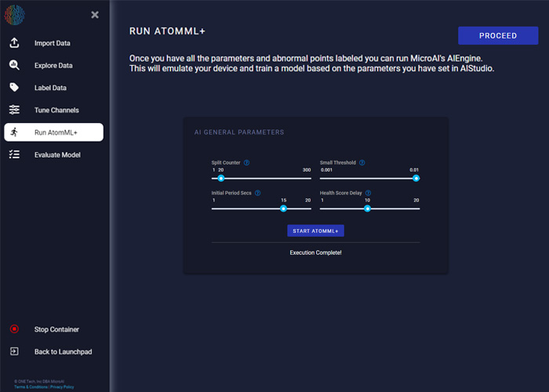Viewport: 549px width, 392px height.
Task: Open help for Split Counter
Action: (246, 162)
